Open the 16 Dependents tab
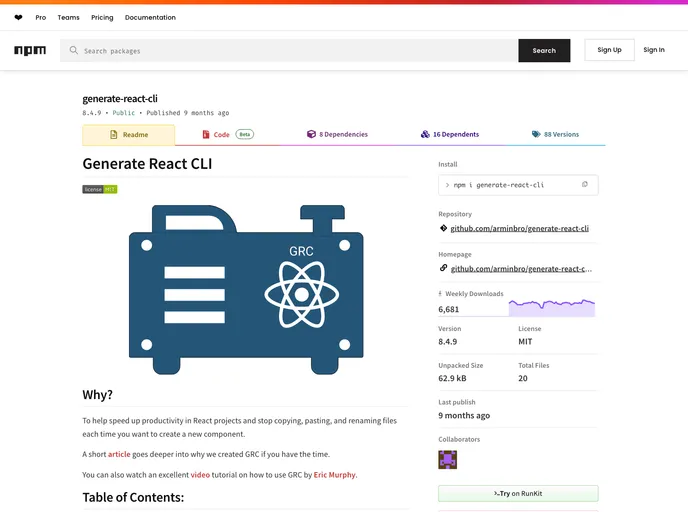The width and height of the screenshot is (688, 512). 450,135
